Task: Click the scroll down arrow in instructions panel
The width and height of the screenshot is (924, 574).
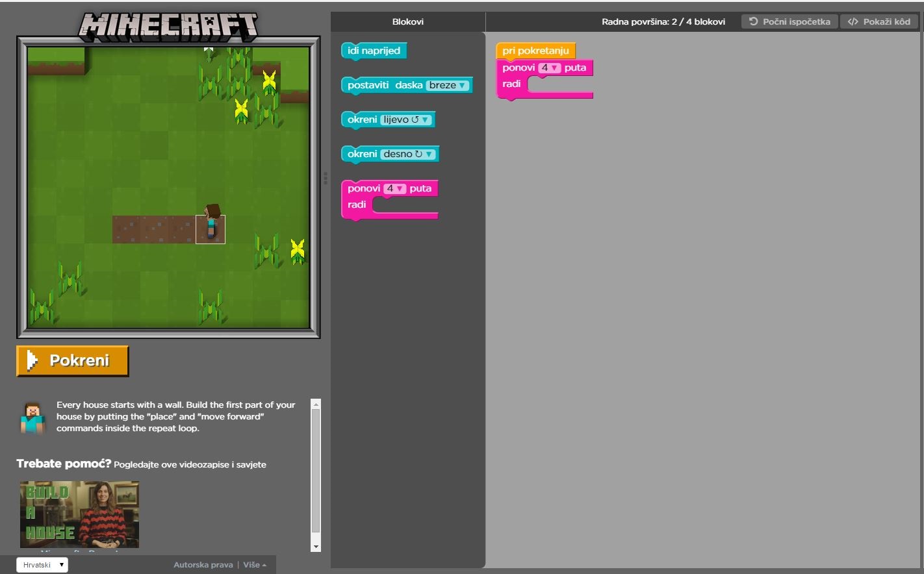Action: (316, 547)
